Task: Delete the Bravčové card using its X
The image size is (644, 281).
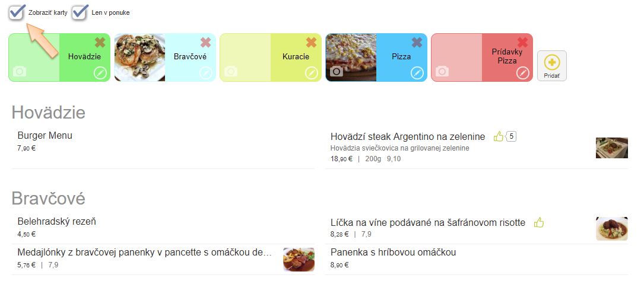Action: (x=206, y=42)
